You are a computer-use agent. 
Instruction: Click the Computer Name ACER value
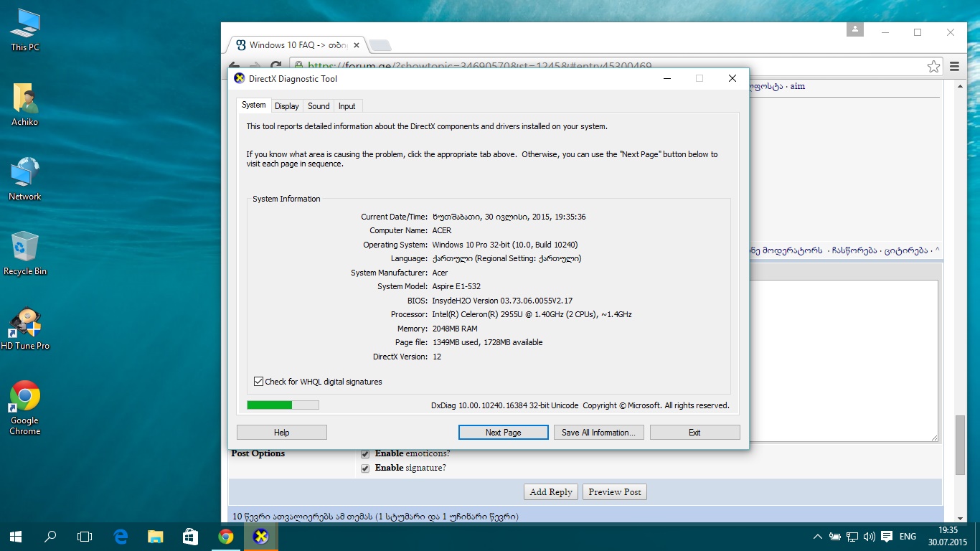click(442, 230)
